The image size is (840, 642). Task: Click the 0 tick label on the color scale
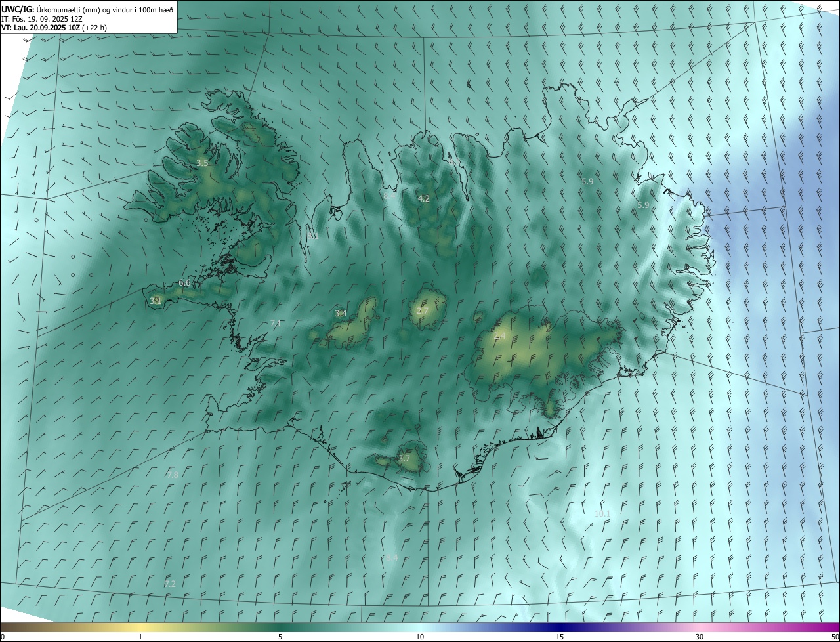pos(3,637)
